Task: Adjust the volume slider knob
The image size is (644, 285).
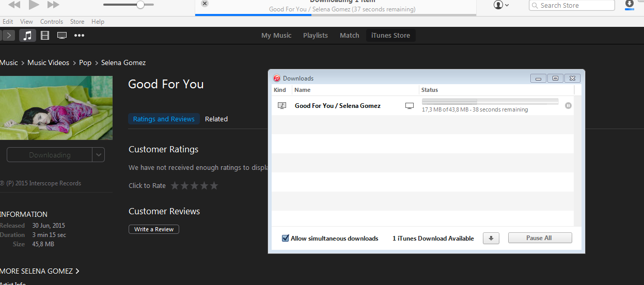Action: tap(140, 5)
